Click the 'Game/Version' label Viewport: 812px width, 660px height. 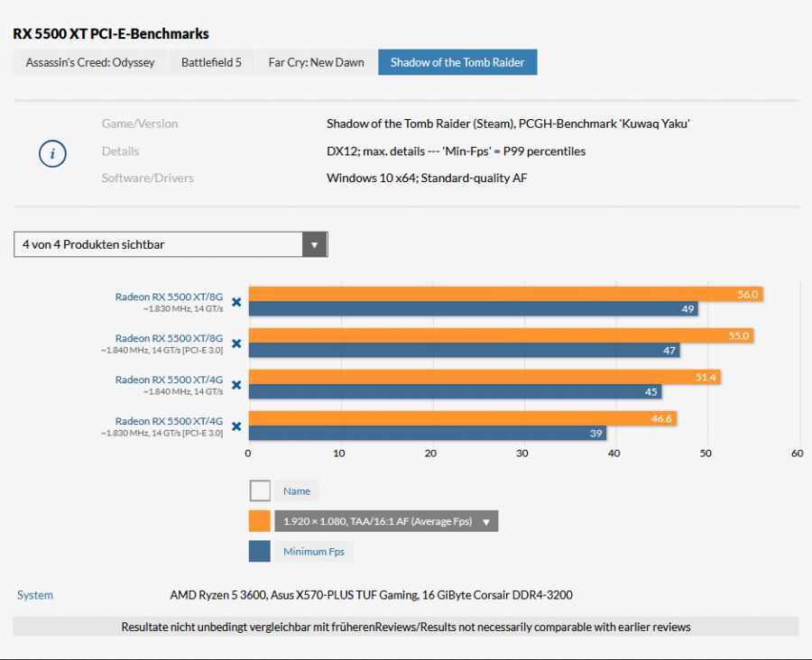point(140,124)
